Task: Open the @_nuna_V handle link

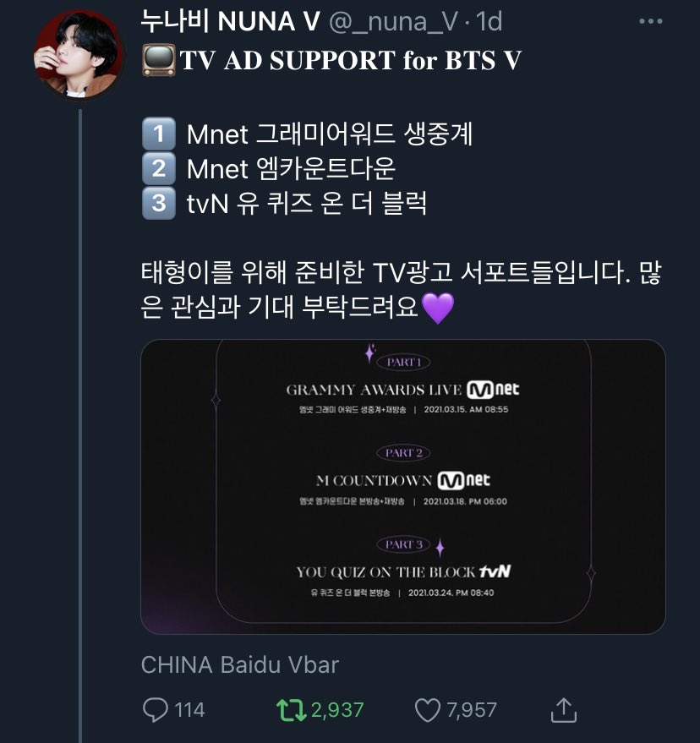Action: (x=393, y=22)
